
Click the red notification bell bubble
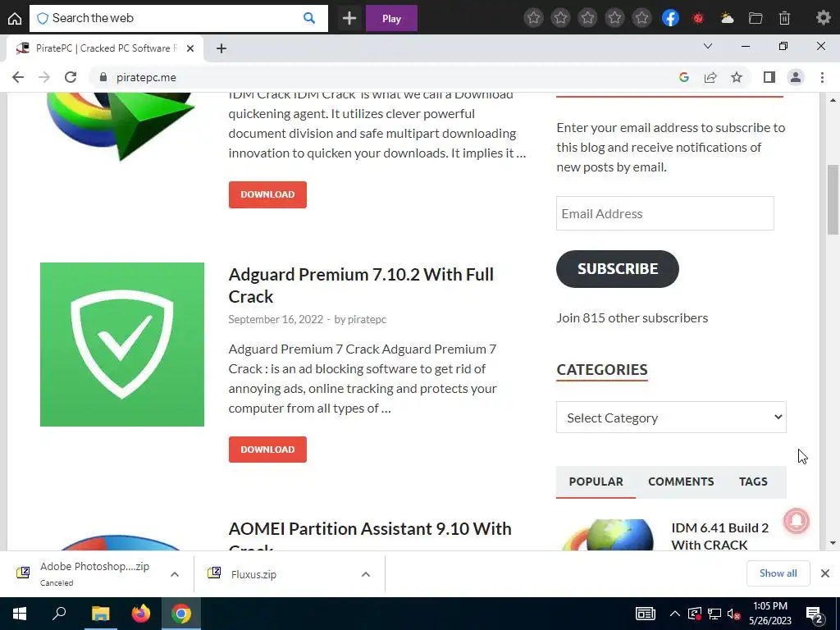(796, 521)
